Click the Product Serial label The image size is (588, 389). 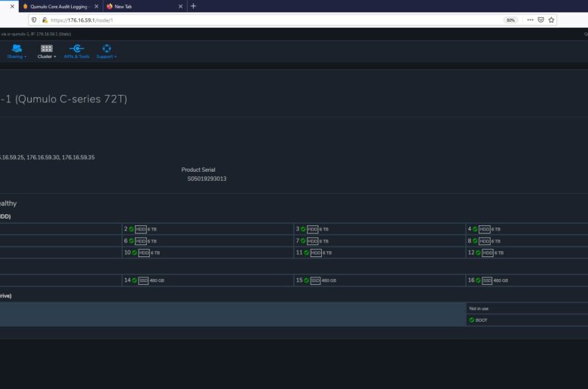click(x=198, y=170)
